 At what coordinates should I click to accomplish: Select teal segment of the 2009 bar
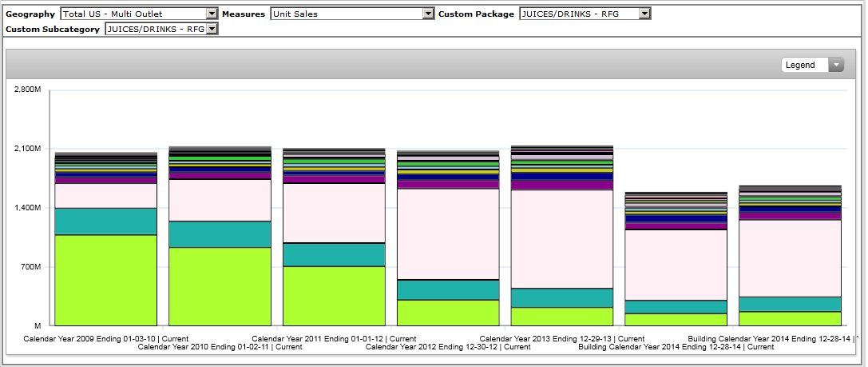tap(106, 221)
